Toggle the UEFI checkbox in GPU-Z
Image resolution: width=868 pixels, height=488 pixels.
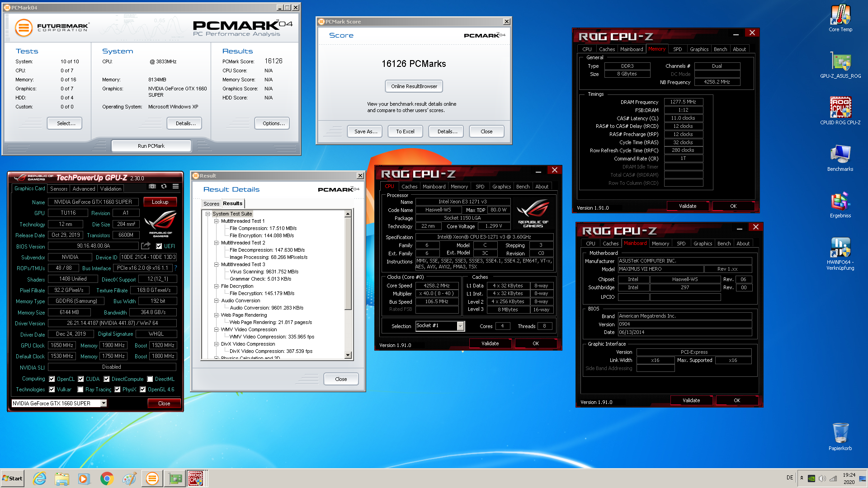pyautogui.click(x=159, y=246)
